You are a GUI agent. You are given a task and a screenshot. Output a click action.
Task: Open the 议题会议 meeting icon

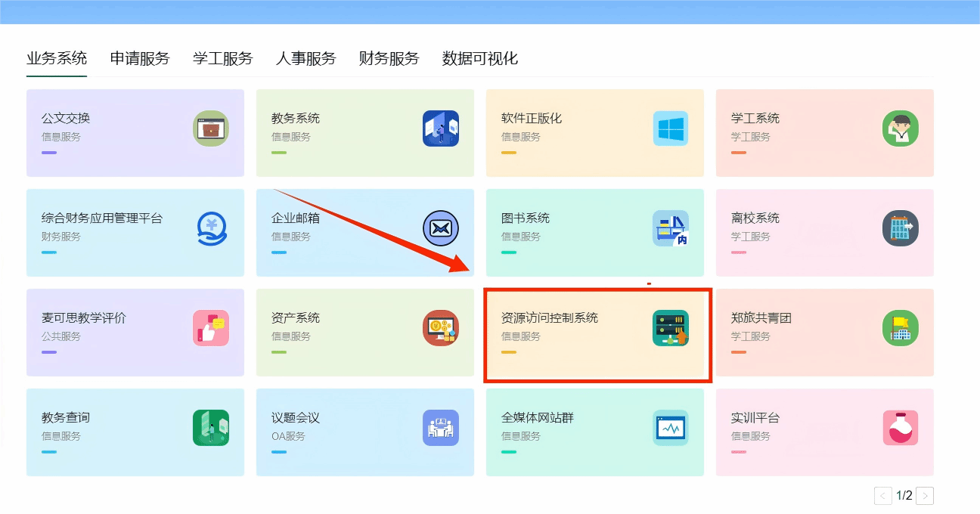click(x=440, y=428)
